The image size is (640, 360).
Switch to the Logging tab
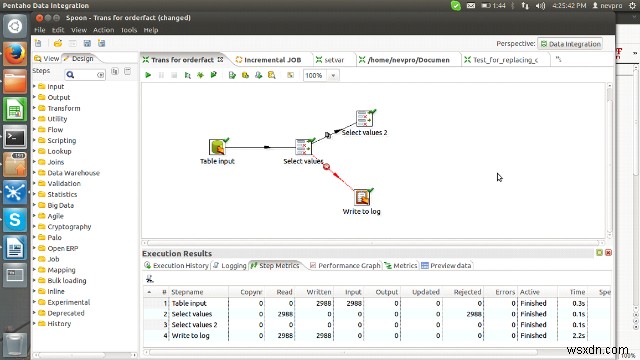230,266
